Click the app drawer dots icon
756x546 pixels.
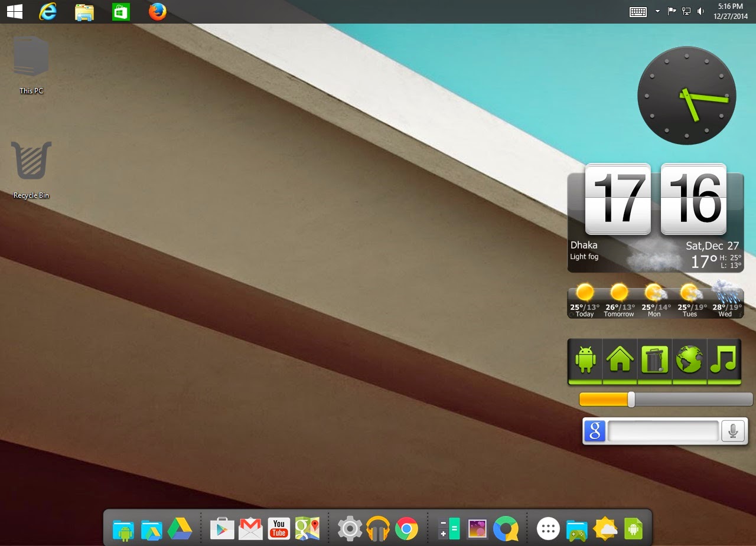(x=548, y=529)
